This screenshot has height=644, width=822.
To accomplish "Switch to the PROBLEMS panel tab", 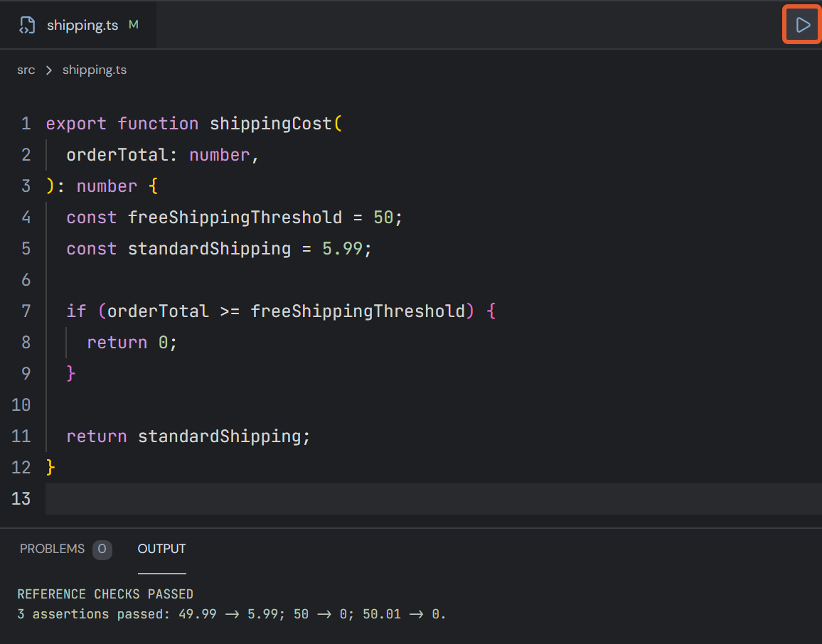I will (x=52, y=549).
